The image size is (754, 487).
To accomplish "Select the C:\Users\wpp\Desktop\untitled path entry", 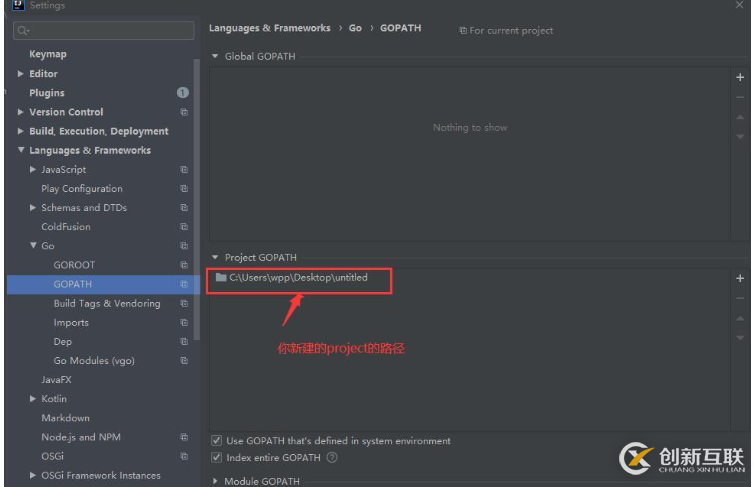I will (x=298, y=277).
